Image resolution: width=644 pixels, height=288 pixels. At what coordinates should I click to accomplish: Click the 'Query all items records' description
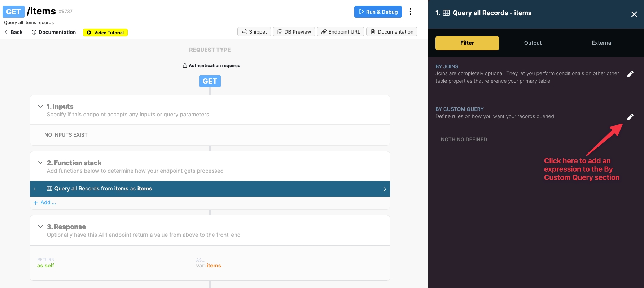pyautogui.click(x=29, y=23)
